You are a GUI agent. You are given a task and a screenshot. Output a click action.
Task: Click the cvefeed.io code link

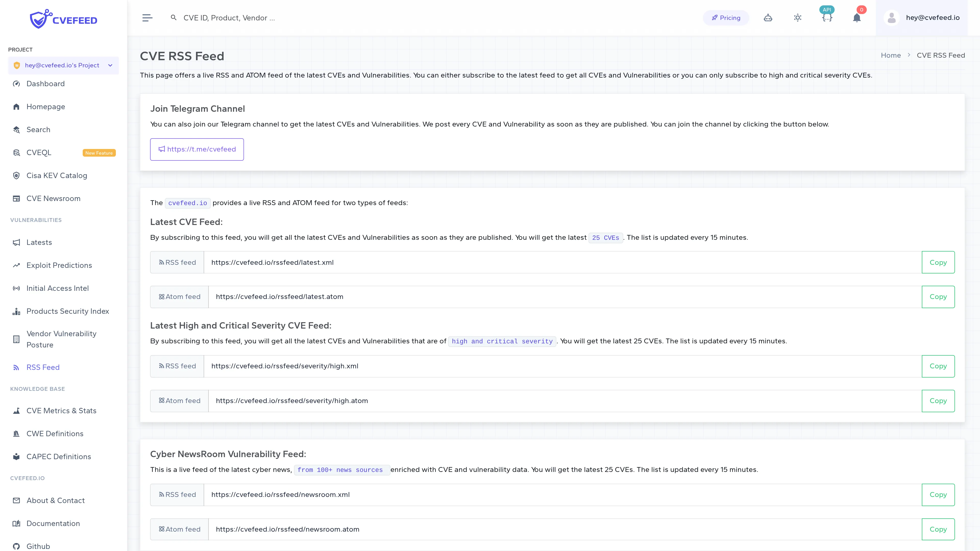(x=188, y=203)
